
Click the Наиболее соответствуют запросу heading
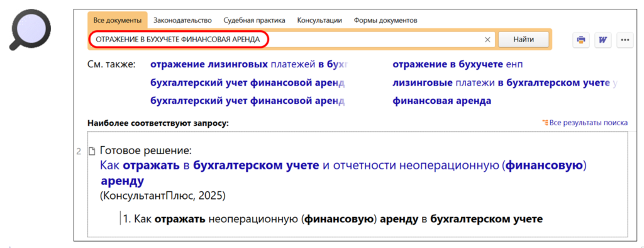[158, 123]
